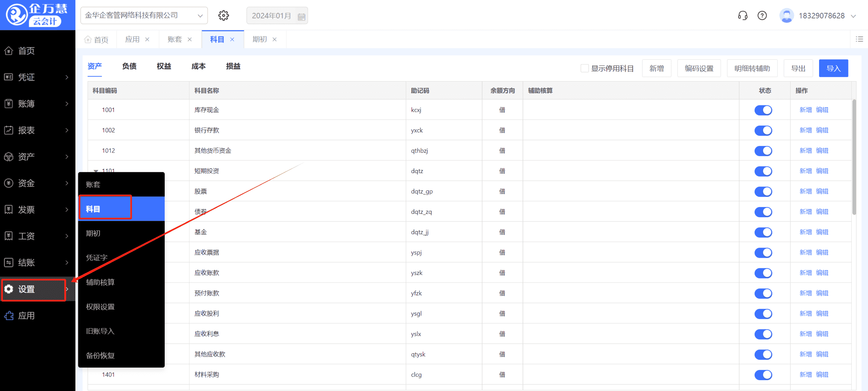This screenshot has height=391, width=868.
Task: Switch to the 负债 category tab
Action: pos(129,66)
